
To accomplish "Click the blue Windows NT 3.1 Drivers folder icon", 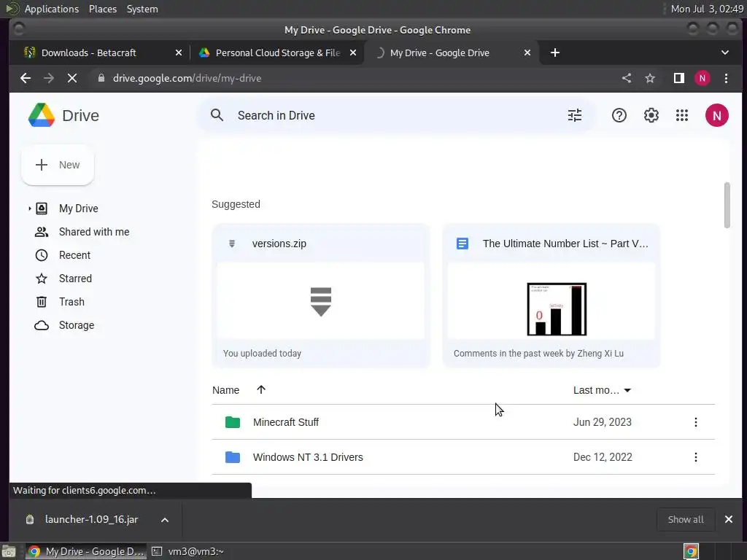I will point(233,457).
